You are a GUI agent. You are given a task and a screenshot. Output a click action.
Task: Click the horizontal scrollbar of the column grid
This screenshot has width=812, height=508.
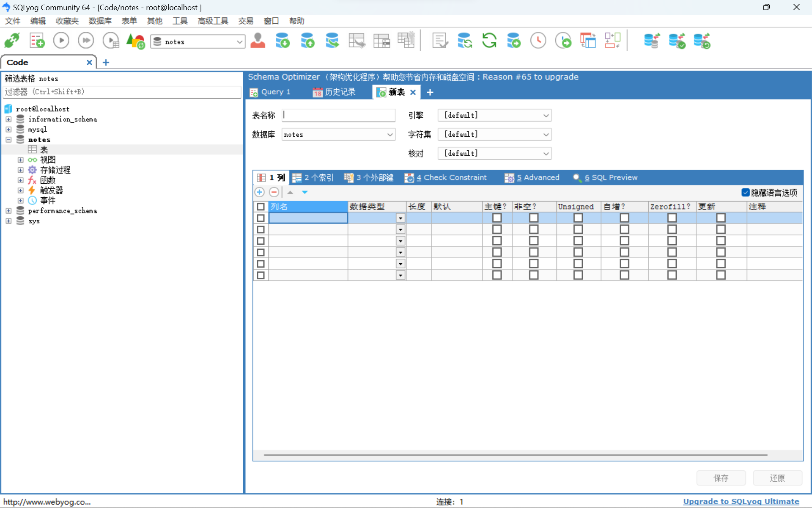click(x=515, y=455)
